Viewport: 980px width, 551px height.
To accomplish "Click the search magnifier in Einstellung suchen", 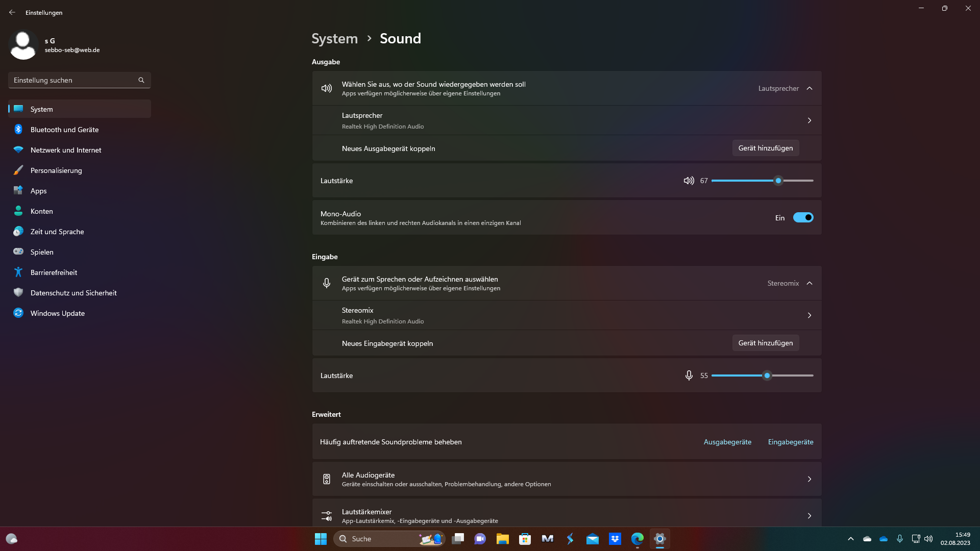I will click(x=141, y=80).
